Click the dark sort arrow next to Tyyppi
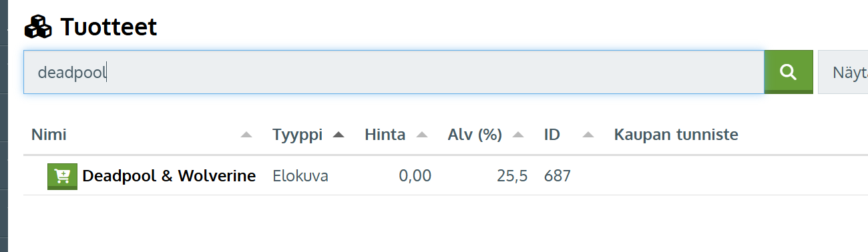Screen dimensions: 868x252 [339, 135]
